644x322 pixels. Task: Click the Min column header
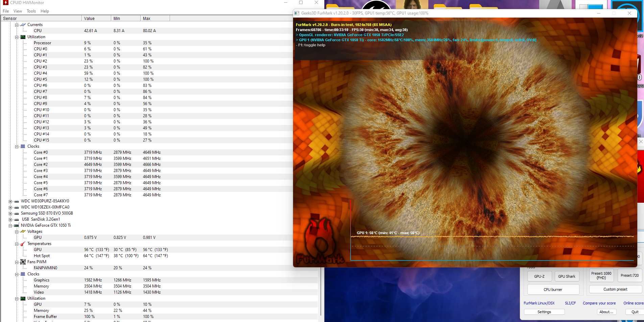tap(126, 18)
